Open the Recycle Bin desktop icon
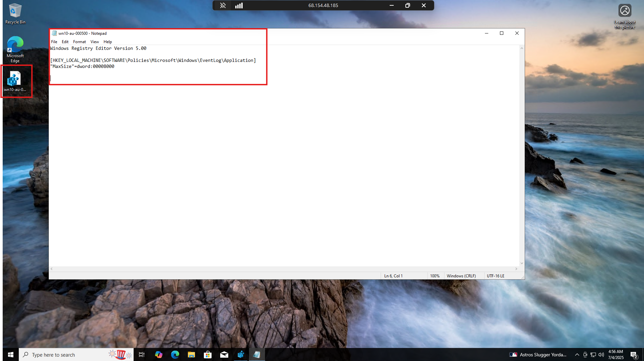 coord(15,13)
